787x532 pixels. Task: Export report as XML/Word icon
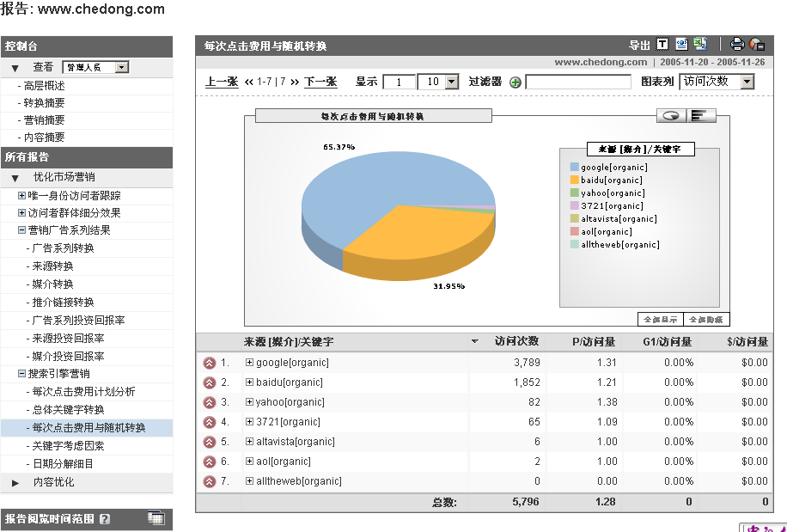(x=681, y=45)
